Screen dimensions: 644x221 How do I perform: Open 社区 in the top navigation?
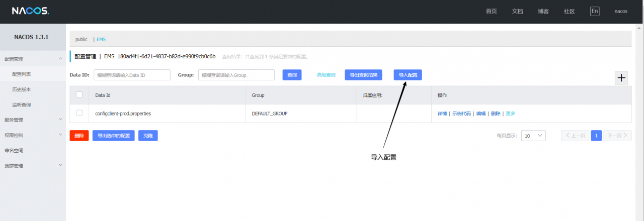pos(570,11)
